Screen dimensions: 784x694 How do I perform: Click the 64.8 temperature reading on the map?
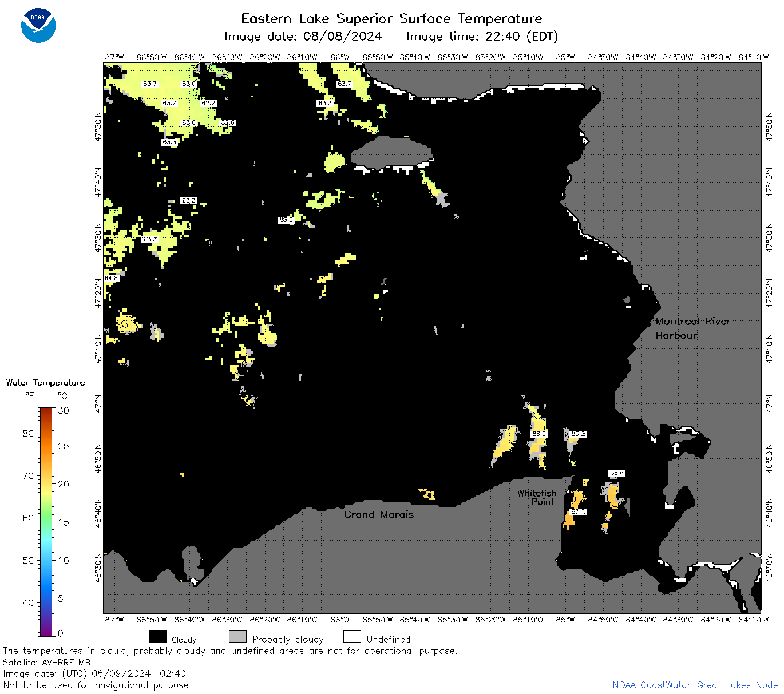[111, 278]
